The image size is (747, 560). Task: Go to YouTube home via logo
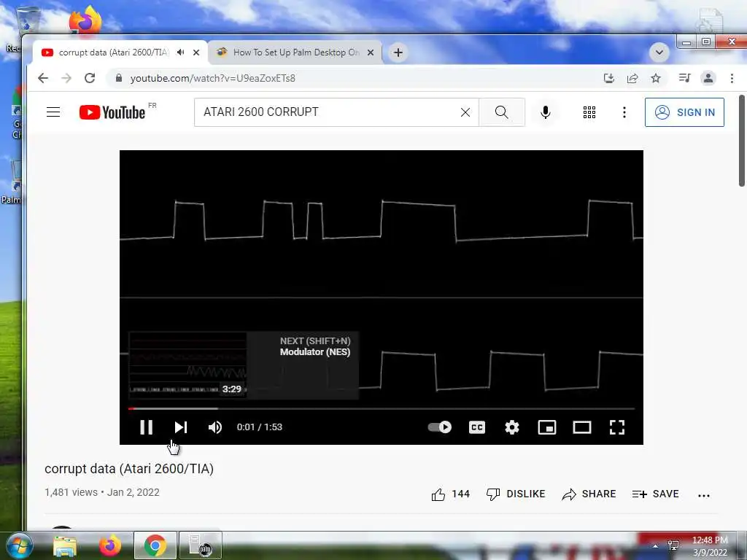tap(112, 112)
